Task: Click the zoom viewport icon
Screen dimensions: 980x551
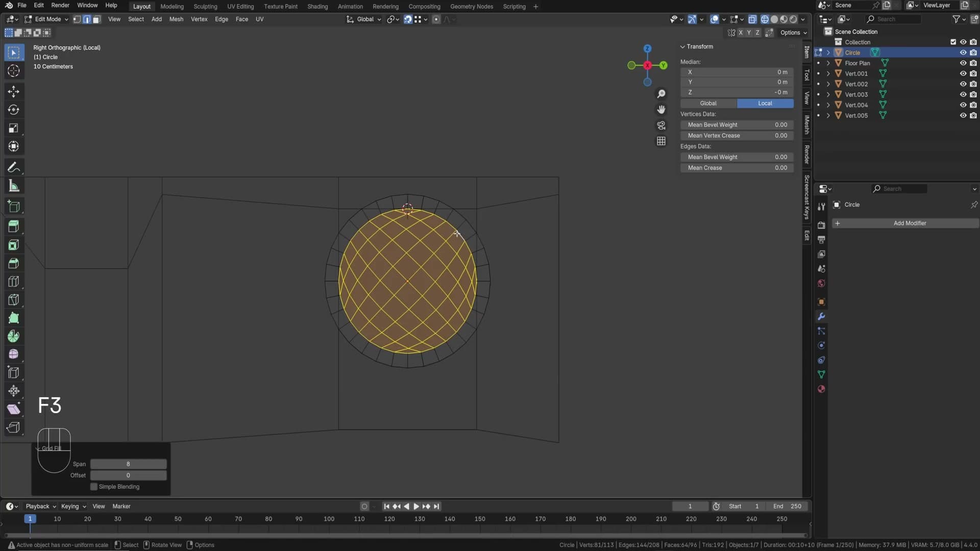Action: click(x=661, y=94)
